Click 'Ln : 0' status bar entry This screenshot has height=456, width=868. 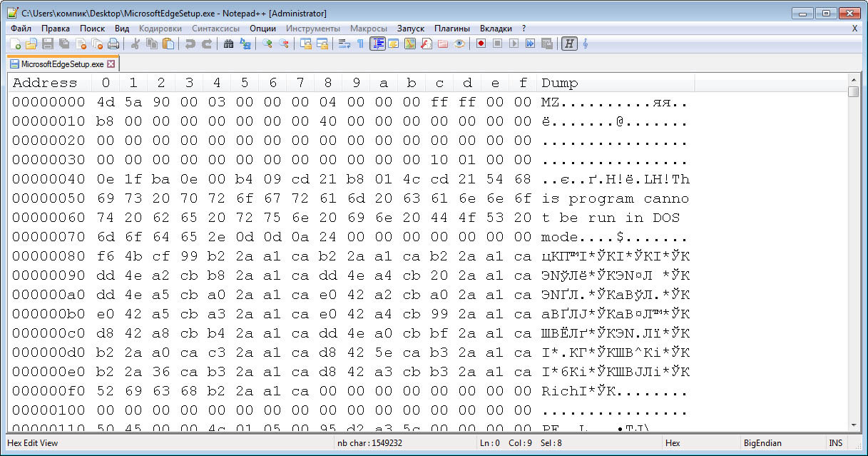[x=489, y=443]
